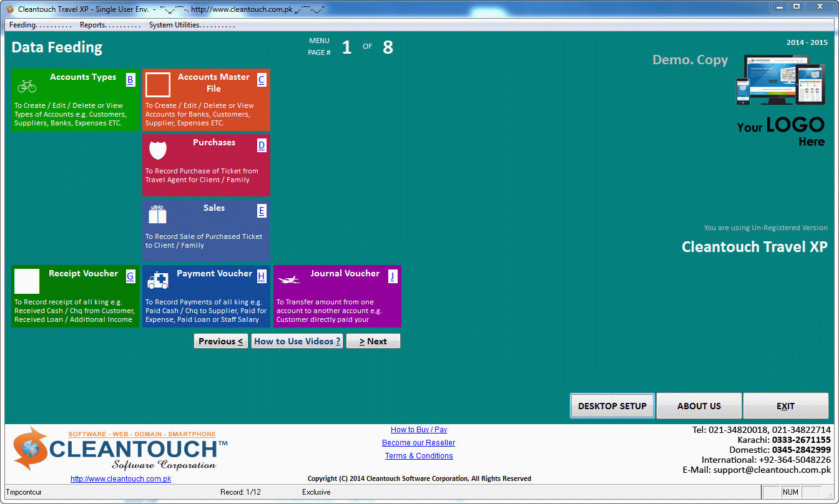Click the bicycle icon on Accounts Types
Viewport: 839px width, 504px height.
27,85
